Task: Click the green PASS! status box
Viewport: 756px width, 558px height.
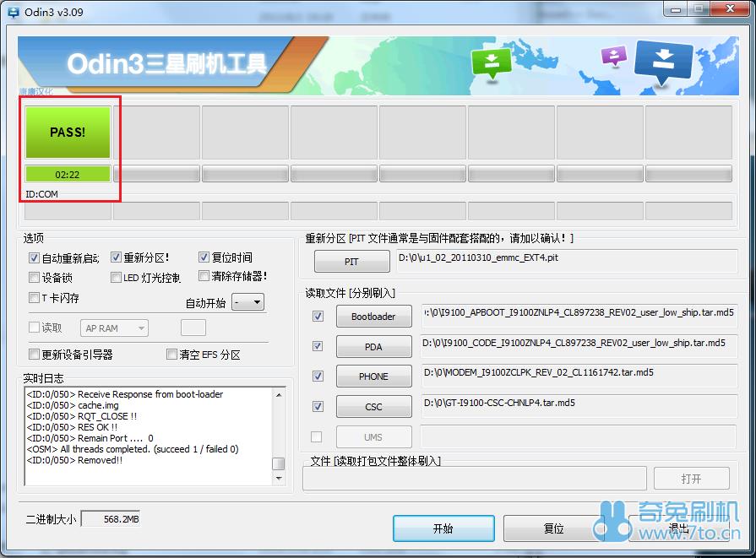Action: [68, 132]
